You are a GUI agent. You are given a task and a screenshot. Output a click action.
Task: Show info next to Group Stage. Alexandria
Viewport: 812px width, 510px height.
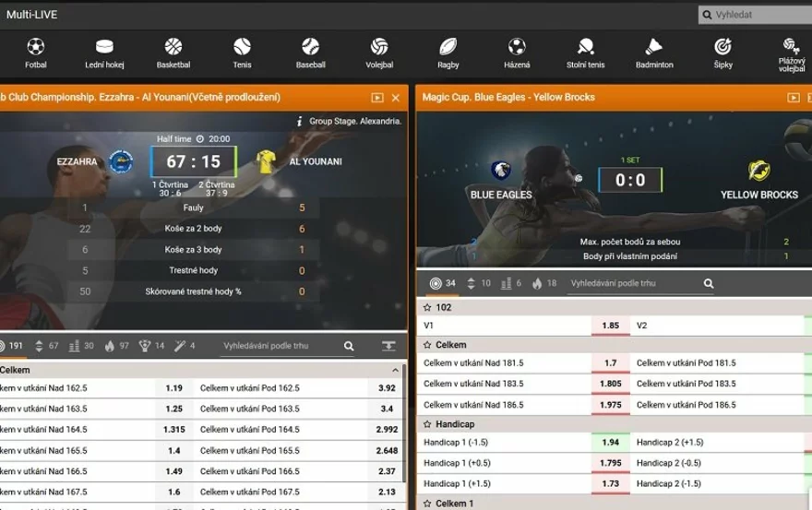click(299, 121)
